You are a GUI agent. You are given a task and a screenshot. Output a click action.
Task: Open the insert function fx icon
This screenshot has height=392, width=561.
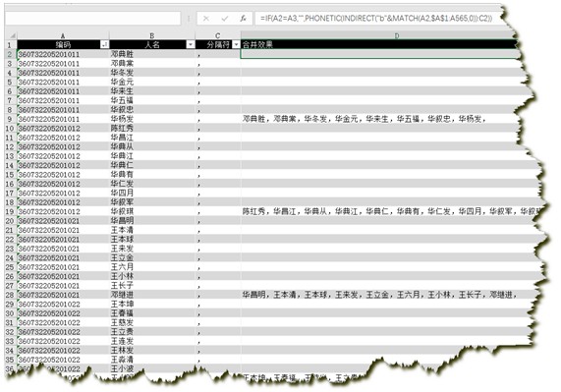[244, 19]
